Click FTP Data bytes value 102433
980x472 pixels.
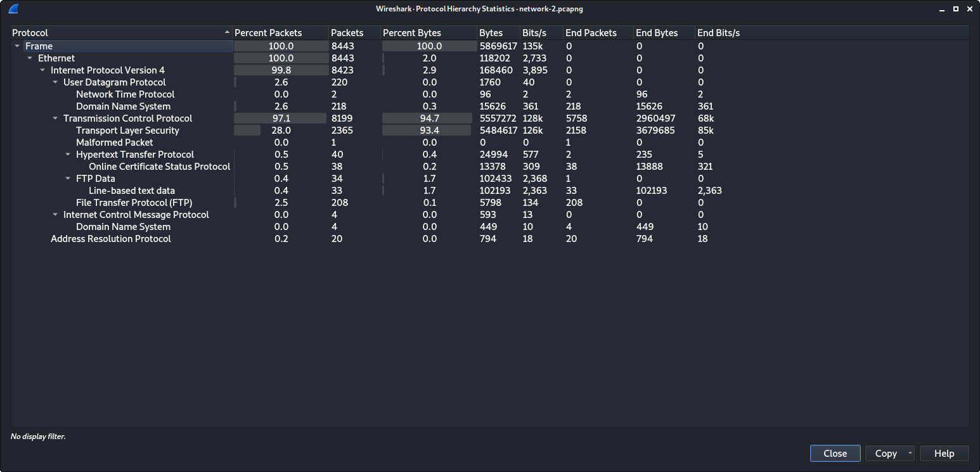[x=496, y=179]
